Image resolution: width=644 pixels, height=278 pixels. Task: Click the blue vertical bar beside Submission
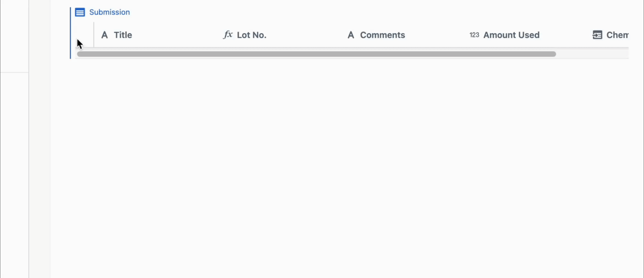coord(71,33)
